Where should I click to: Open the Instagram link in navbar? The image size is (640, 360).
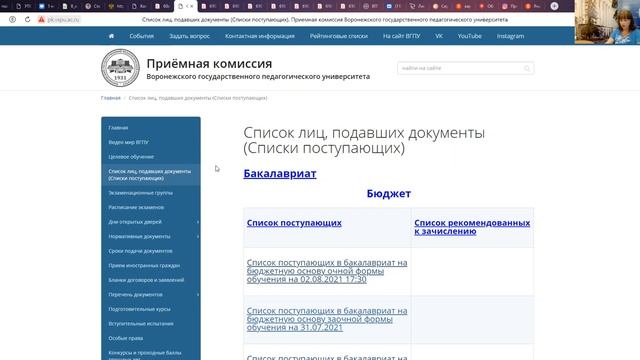tap(510, 36)
